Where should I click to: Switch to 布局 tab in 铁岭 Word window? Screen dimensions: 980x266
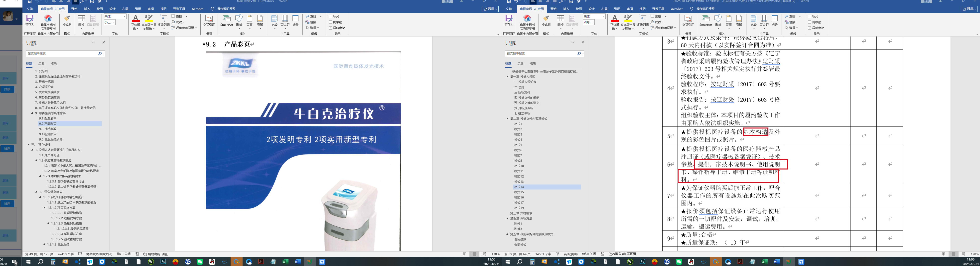click(604, 9)
